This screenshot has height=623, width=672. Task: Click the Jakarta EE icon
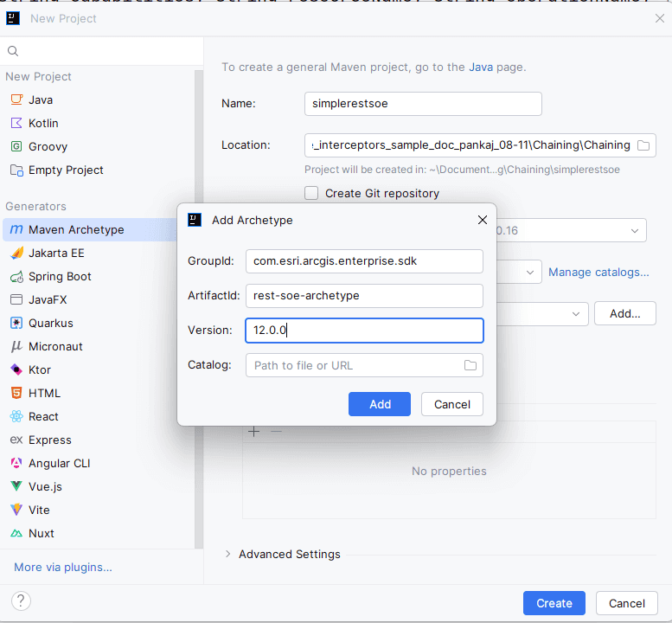[x=16, y=253]
